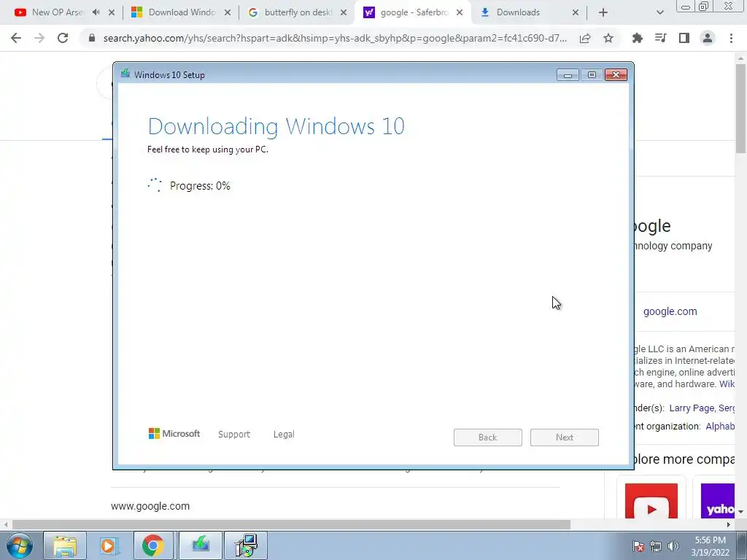Click the Show desktop strip
This screenshot has width=747, height=560.
[742, 545]
